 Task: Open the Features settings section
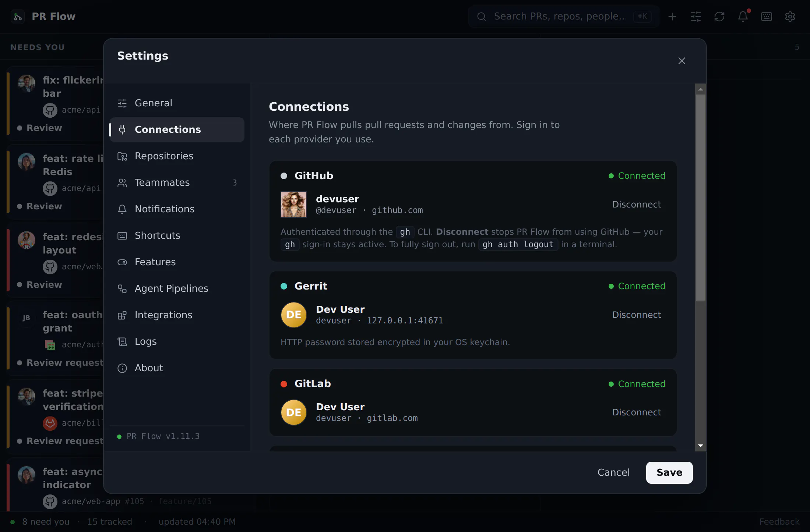[x=177, y=262]
